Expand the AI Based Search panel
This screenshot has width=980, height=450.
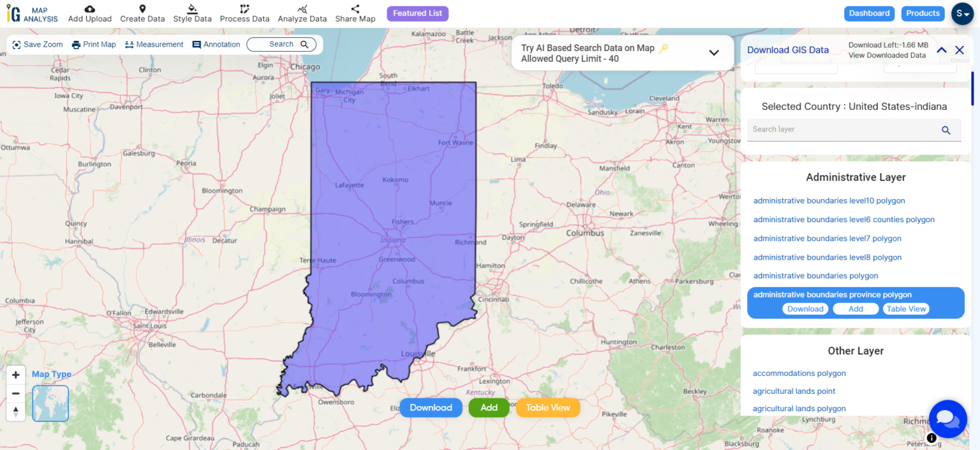[713, 53]
